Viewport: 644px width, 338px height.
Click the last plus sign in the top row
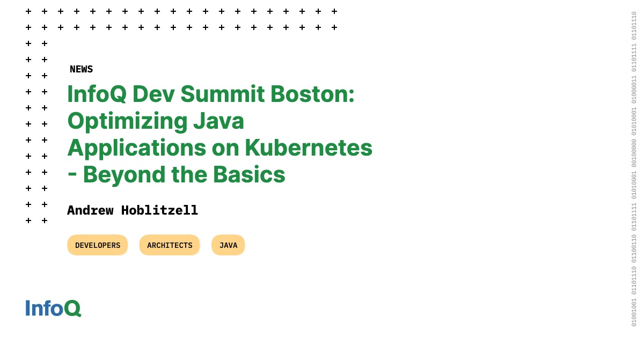[334, 11]
